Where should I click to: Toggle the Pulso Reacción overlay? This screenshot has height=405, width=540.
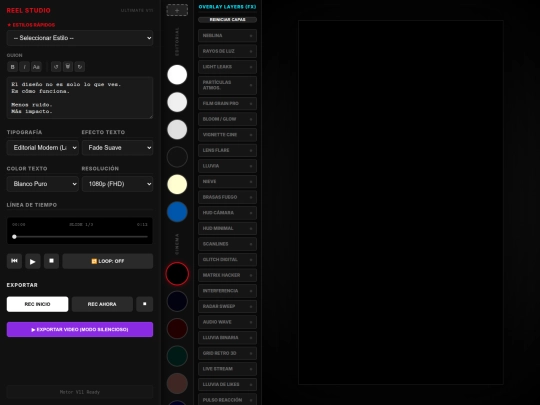227,399
